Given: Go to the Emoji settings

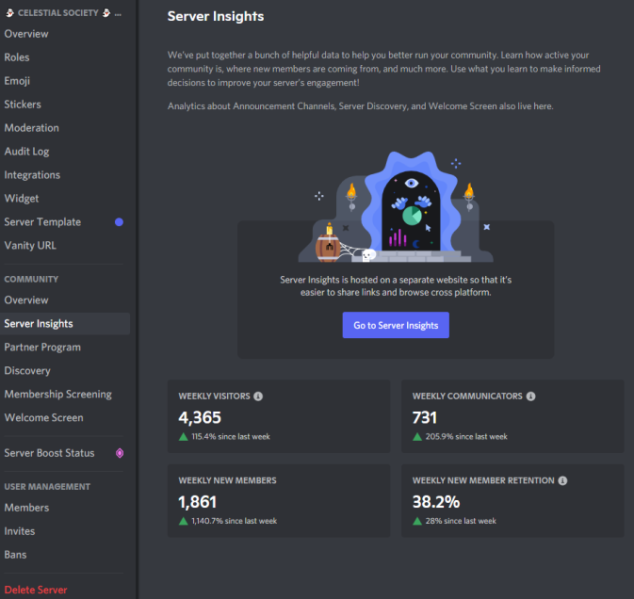Looking at the screenshot, I should (x=17, y=81).
